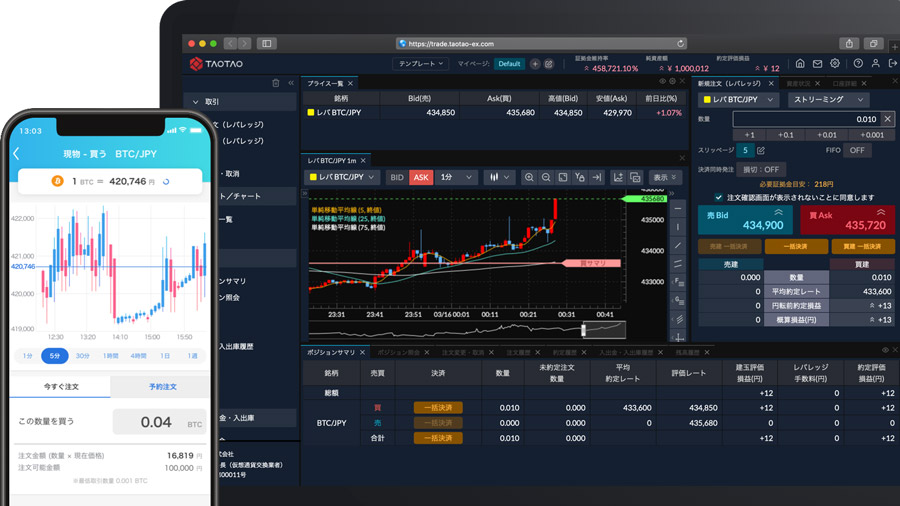
Task: Click 一括決済 in the 買 position row
Action: [x=438, y=407]
